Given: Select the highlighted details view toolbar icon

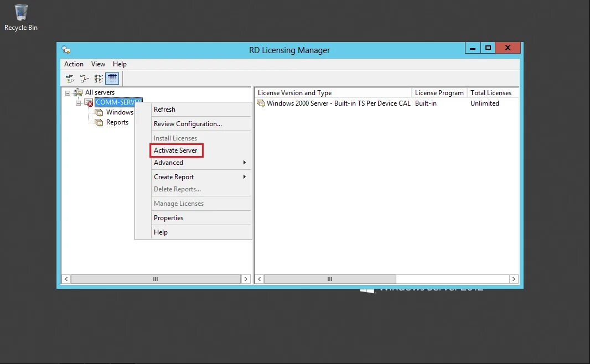Looking at the screenshot, I should (112, 78).
